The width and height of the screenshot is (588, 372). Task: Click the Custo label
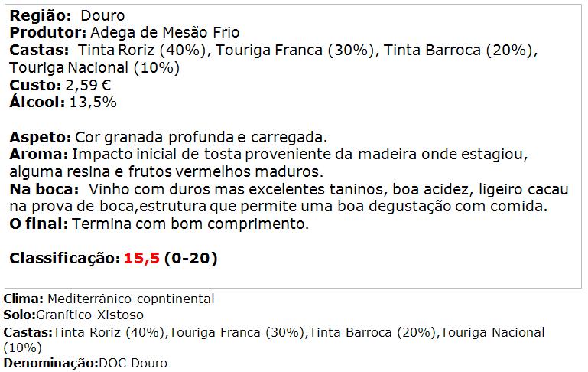click(x=35, y=85)
